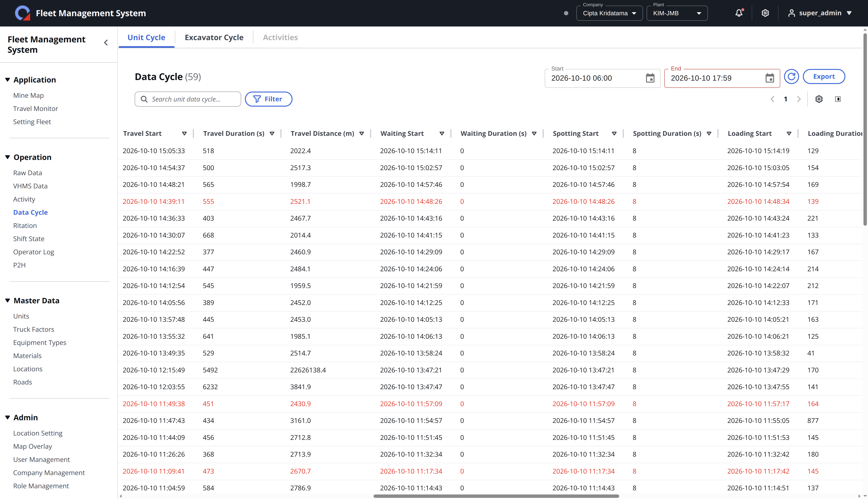The image size is (868, 499).
Task: Switch to the Activities tab
Action: [x=280, y=37]
